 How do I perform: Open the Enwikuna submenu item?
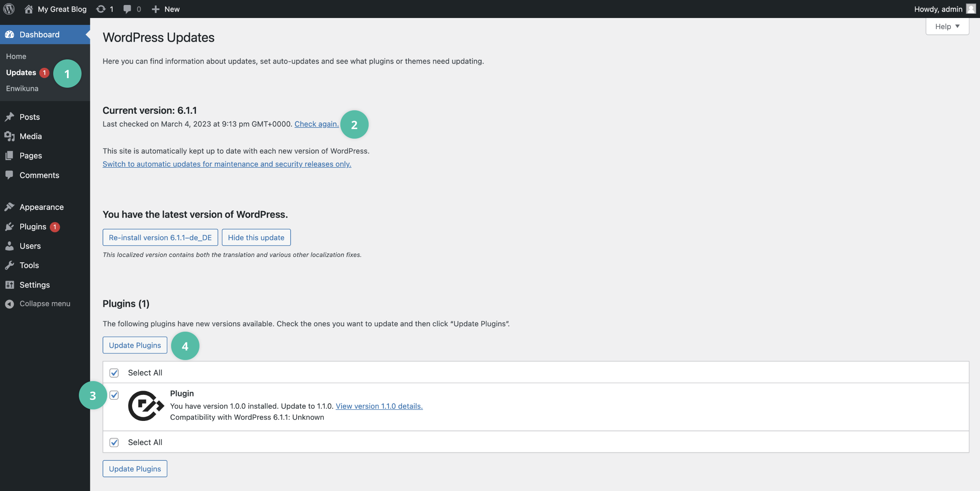pos(22,88)
